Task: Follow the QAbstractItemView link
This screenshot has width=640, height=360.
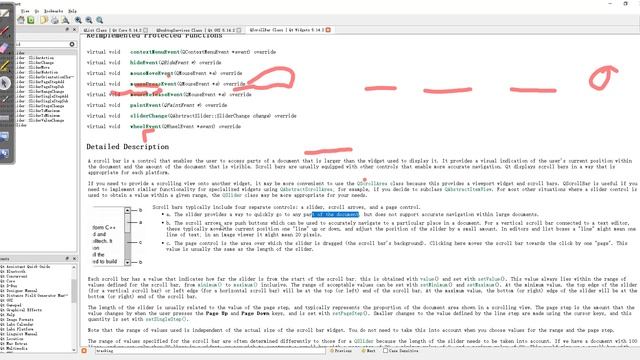Action: 468,189
